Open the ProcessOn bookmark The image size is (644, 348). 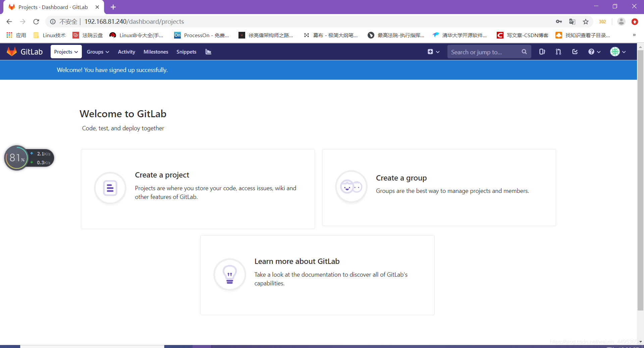point(202,35)
